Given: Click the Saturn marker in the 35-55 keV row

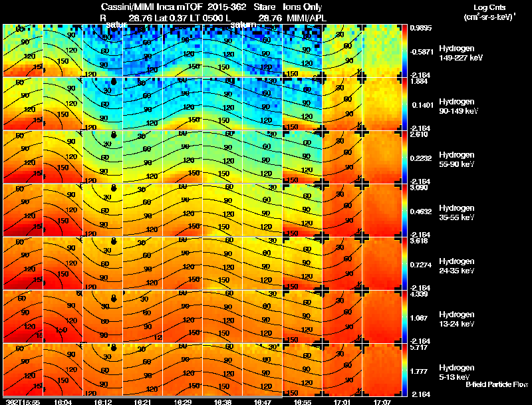Looking at the screenshot, I should click(114, 188).
